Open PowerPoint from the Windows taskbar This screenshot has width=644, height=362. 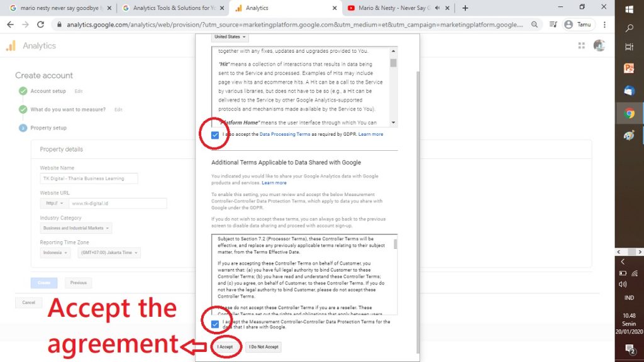[629, 69]
